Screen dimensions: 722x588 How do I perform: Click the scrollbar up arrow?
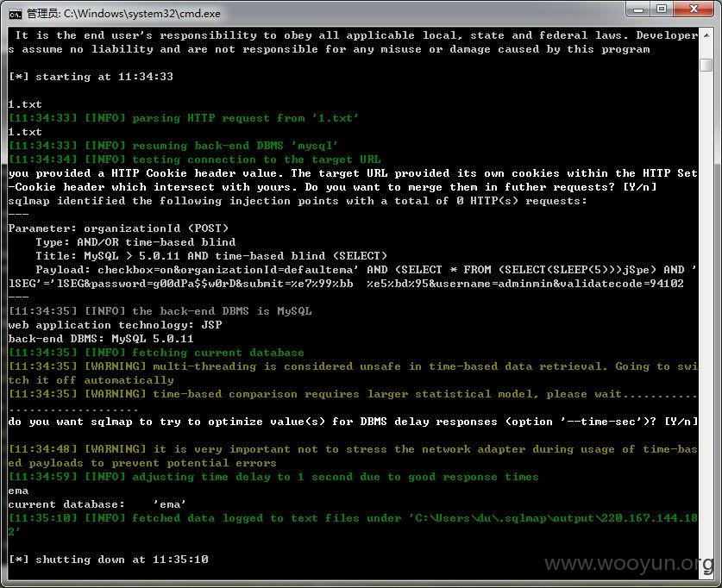click(706, 35)
